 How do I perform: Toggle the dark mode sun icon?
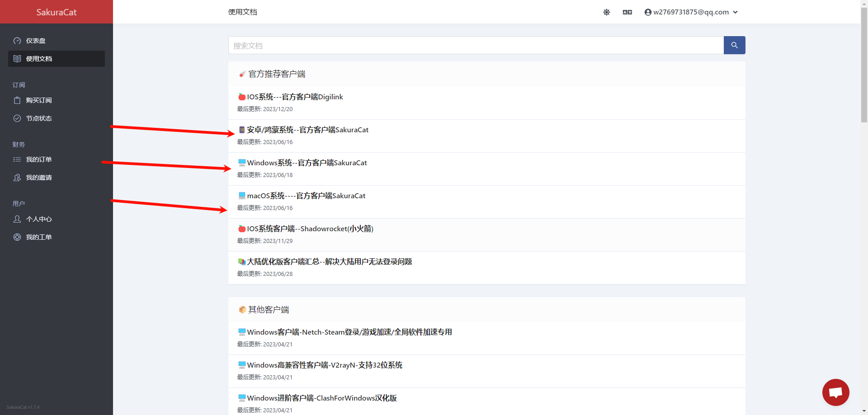coord(606,12)
